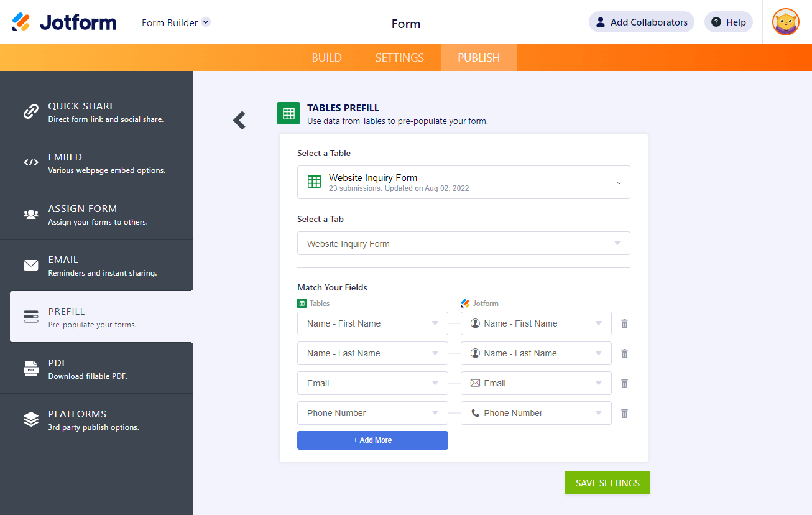Screen dimensions: 812x515
Task: Click the + Add More button
Action: coord(372,440)
